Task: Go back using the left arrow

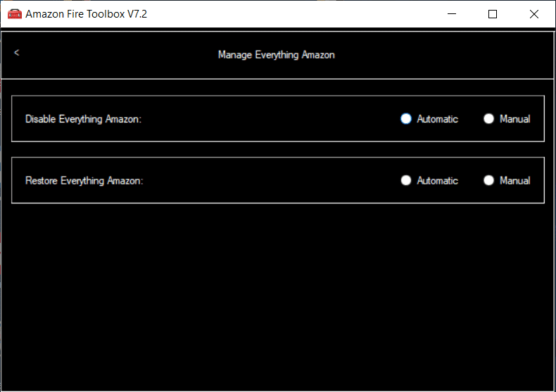Action: [17, 53]
